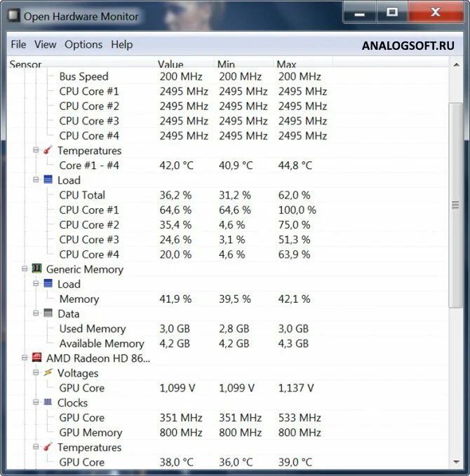Click the scrollbar up arrow

coord(456,64)
